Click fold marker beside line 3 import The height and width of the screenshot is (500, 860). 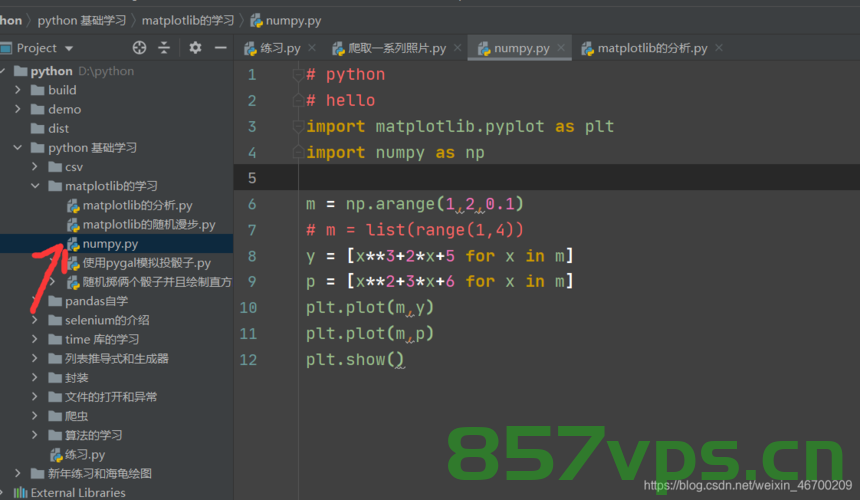point(298,127)
